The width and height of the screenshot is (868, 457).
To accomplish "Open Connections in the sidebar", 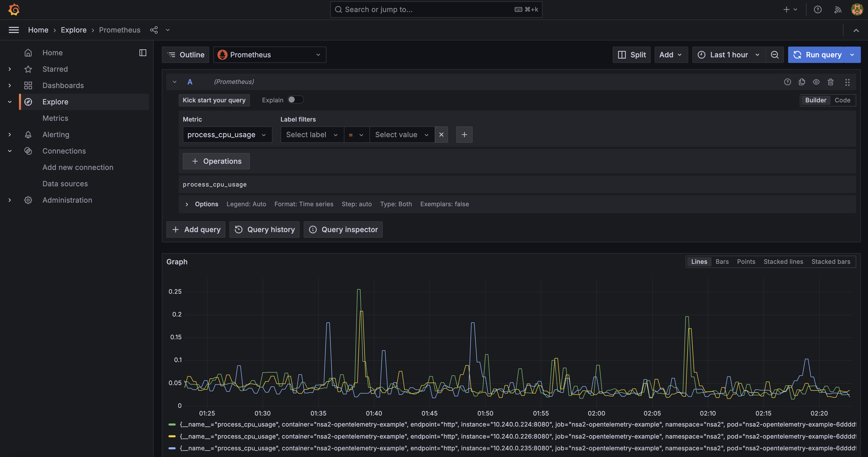I will (64, 151).
